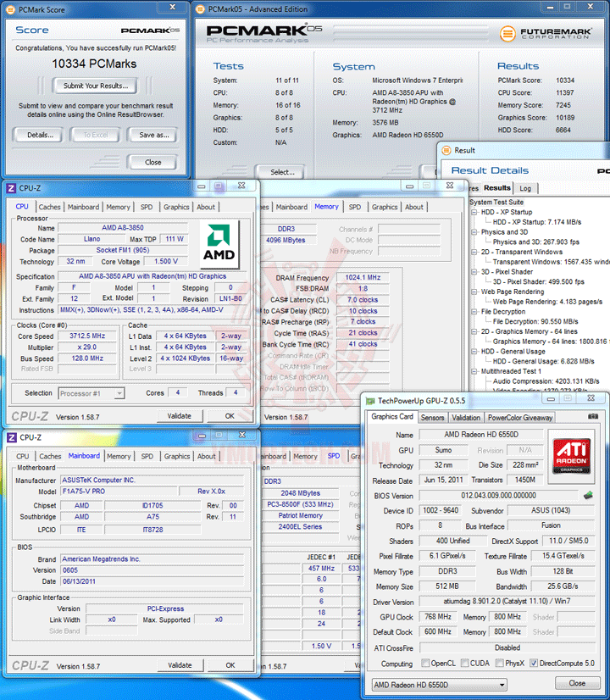610x700 pixels.
Task: Open the Validation tab in GPU-Z
Action: pos(466,418)
